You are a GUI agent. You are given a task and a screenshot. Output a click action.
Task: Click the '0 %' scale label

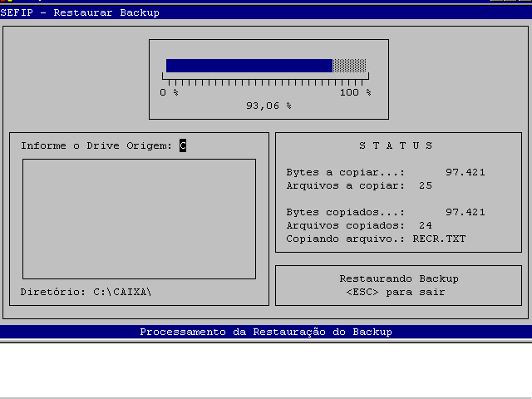tap(169, 92)
